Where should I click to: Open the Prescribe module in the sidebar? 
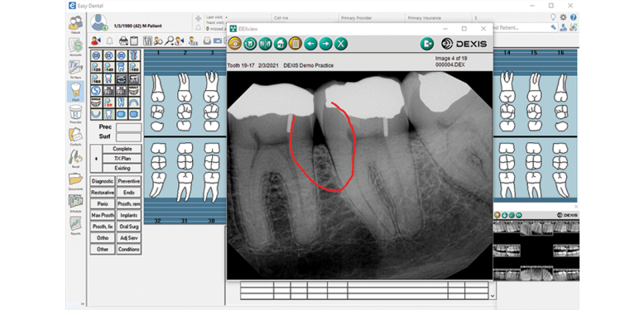[75, 114]
